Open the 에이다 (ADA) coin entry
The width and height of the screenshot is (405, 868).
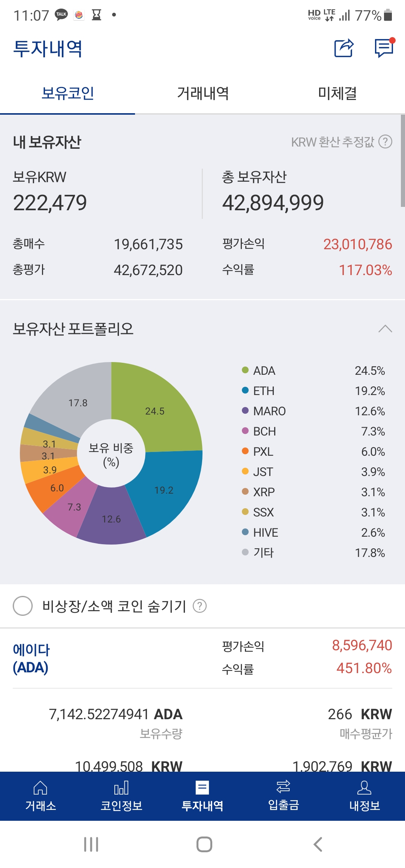pyautogui.click(x=31, y=658)
